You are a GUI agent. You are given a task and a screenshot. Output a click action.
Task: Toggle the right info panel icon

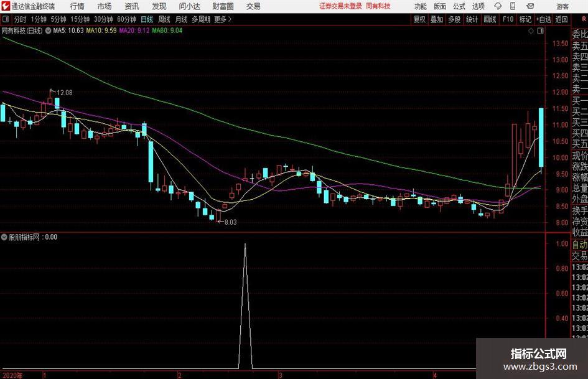(540, 31)
